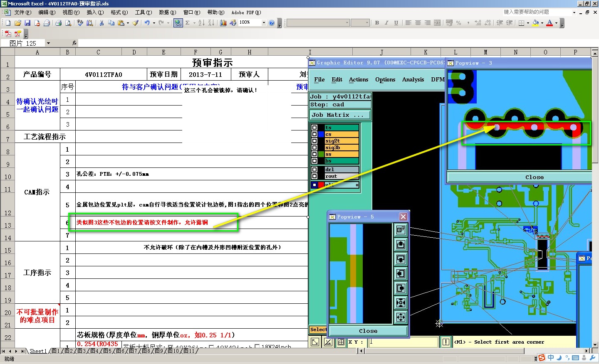
Task: Click the Increase Indent icon
Action: click(x=509, y=23)
